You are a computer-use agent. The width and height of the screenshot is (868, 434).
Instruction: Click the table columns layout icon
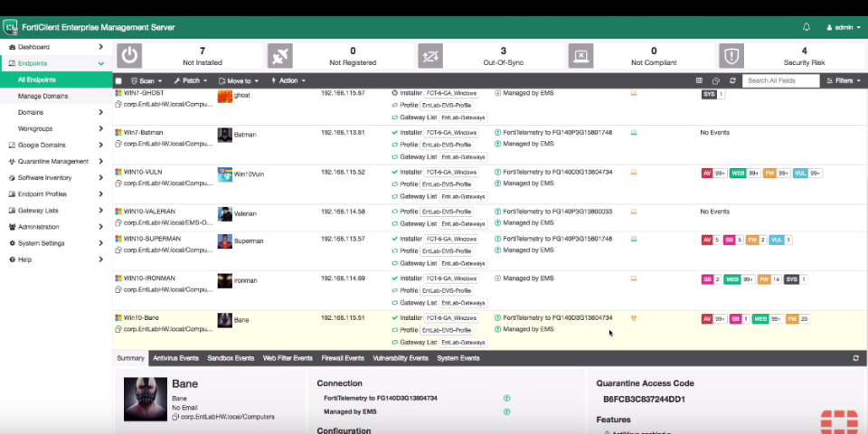699,80
